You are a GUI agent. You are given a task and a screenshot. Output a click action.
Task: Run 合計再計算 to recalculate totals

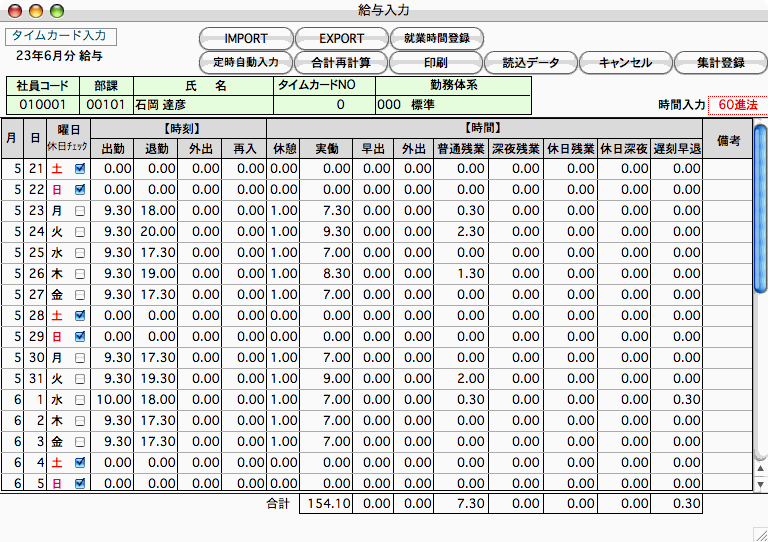click(x=342, y=63)
